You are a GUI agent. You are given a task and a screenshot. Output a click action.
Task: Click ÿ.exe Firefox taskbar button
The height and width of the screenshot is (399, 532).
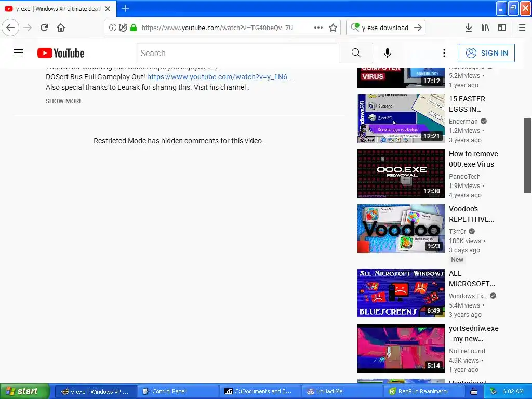(x=96, y=391)
